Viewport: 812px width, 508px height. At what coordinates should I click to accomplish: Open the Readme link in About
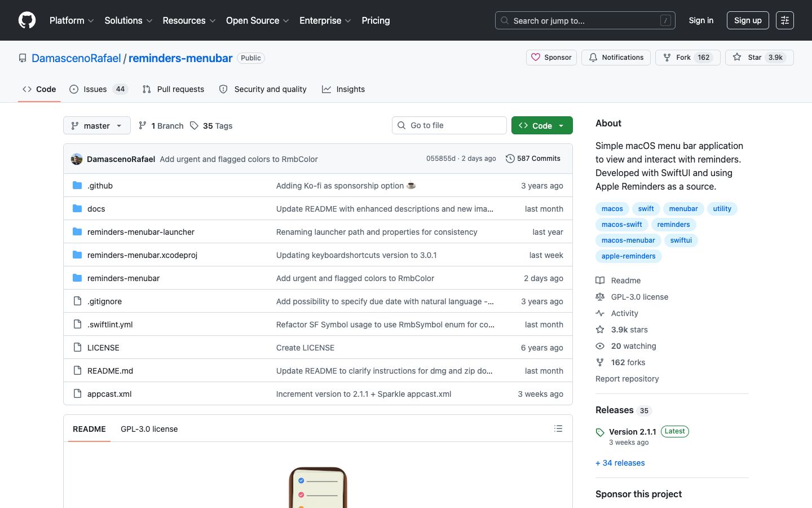619,281
